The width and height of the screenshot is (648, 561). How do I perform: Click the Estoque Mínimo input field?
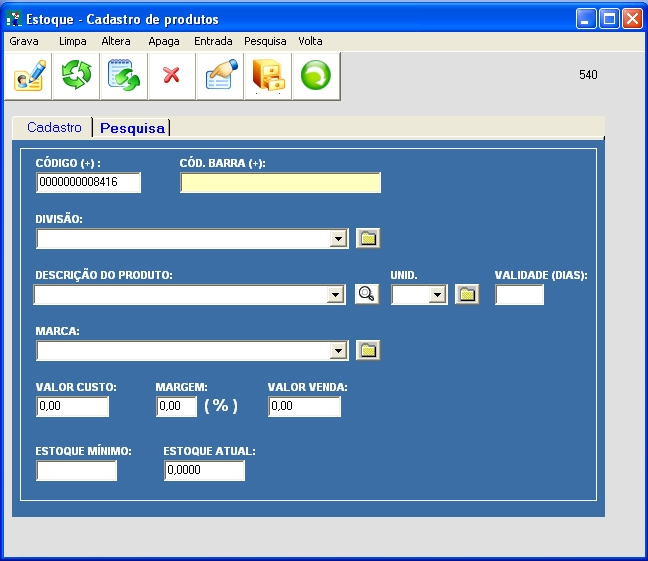(x=76, y=470)
